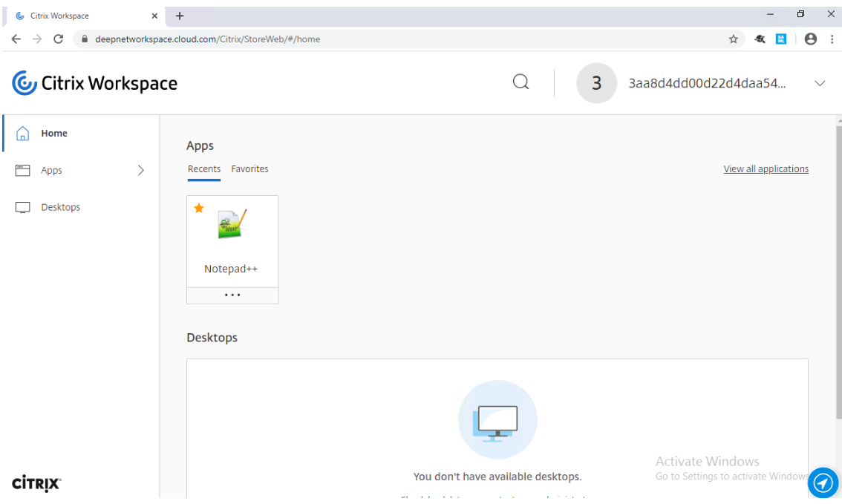Click the blue compass floating button
Screen dimensions: 842x504
pyautogui.click(x=822, y=483)
